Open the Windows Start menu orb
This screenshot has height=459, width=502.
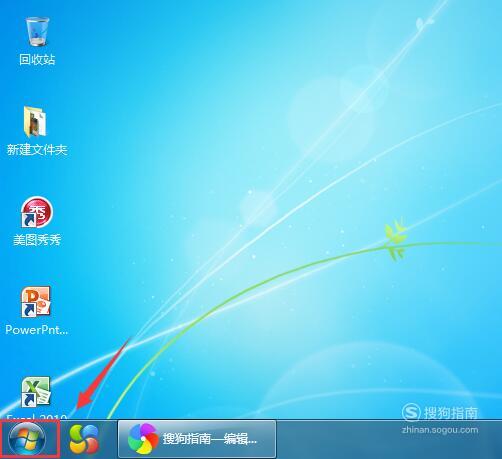[x=27, y=439]
